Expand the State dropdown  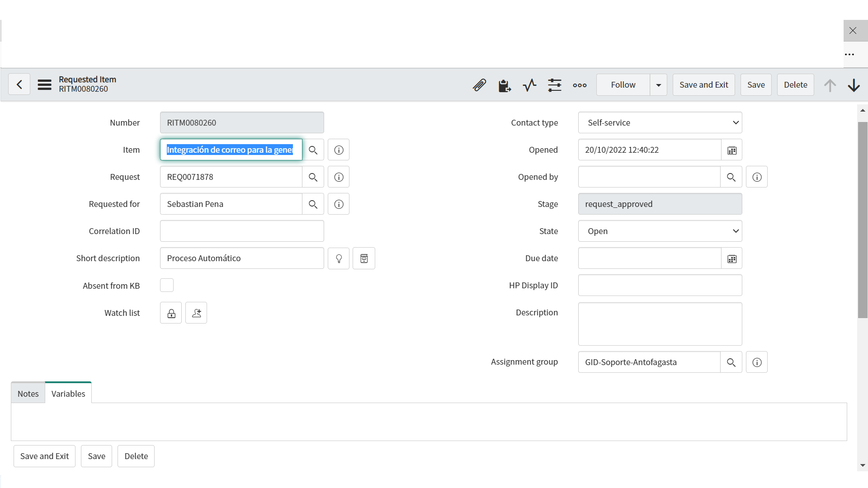[x=660, y=231]
